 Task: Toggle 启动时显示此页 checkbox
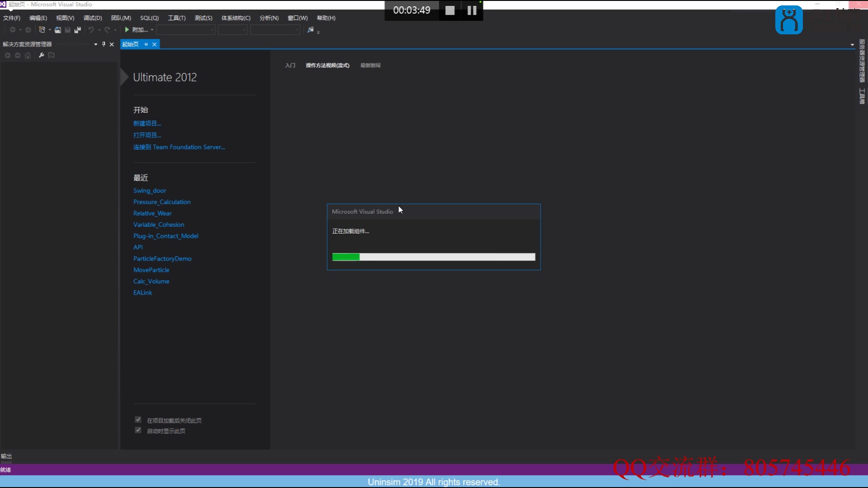(x=138, y=430)
